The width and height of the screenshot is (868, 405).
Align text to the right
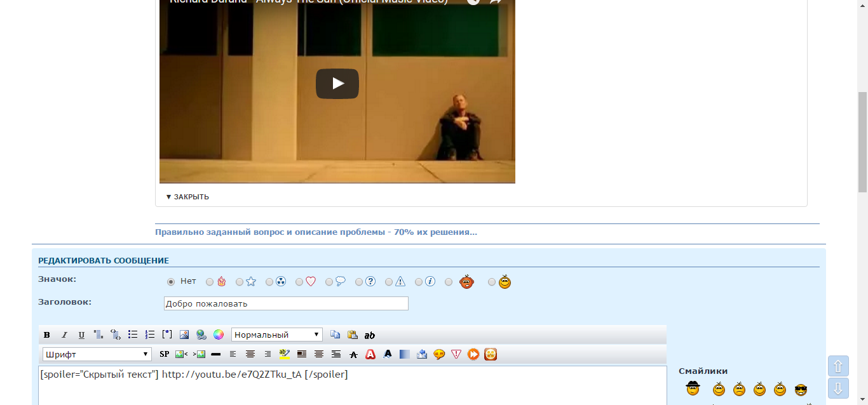pos(268,354)
